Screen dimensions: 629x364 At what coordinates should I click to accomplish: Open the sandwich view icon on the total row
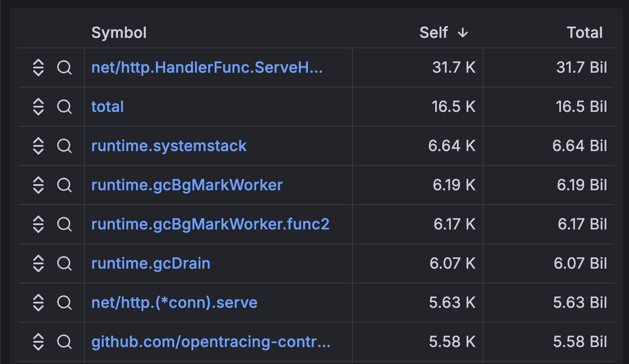[x=38, y=107]
